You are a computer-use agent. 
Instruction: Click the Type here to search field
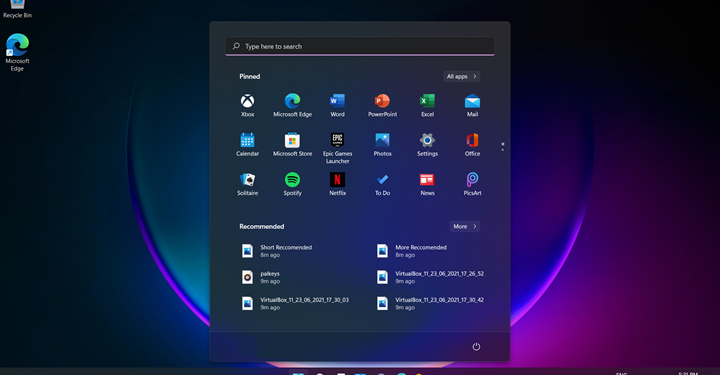click(360, 46)
